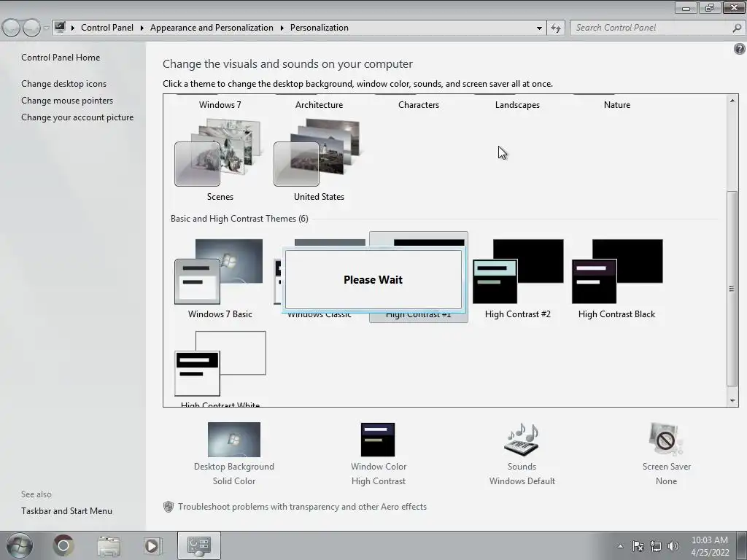Viewport: 747px width, 560px height.
Task: Click the Architecture theme label
Action: point(319,105)
